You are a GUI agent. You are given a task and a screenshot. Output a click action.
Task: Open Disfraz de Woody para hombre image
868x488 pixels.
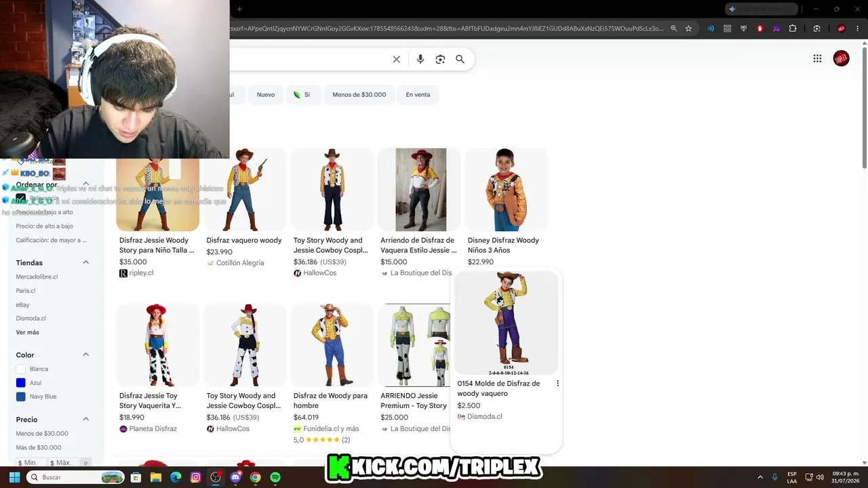(x=332, y=345)
